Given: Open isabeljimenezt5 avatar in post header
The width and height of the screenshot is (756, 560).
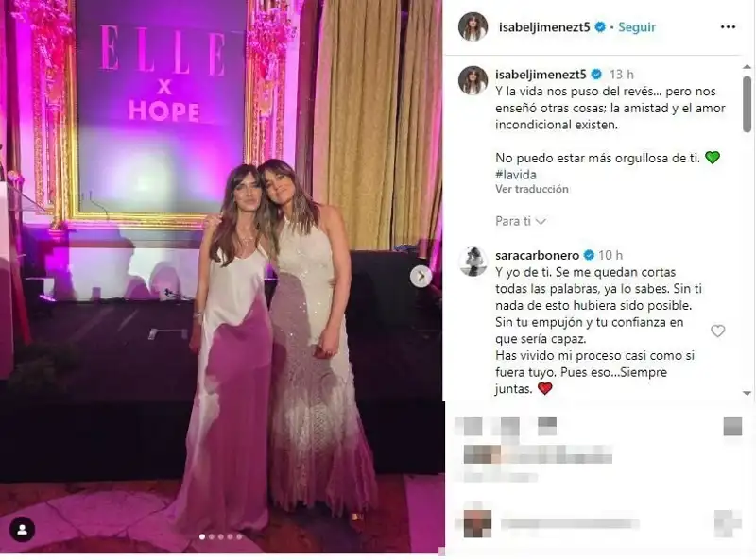Looking at the screenshot, I should tap(472, 27).
